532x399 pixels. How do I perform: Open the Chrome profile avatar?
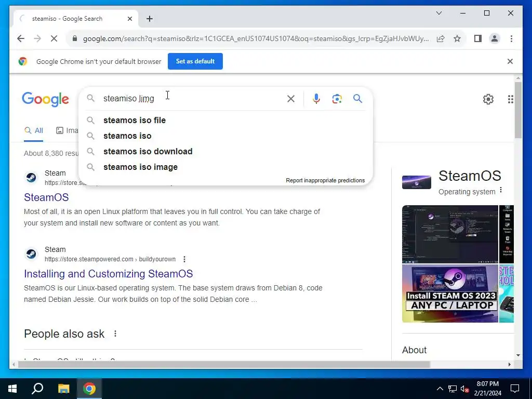tap(495, 38)
